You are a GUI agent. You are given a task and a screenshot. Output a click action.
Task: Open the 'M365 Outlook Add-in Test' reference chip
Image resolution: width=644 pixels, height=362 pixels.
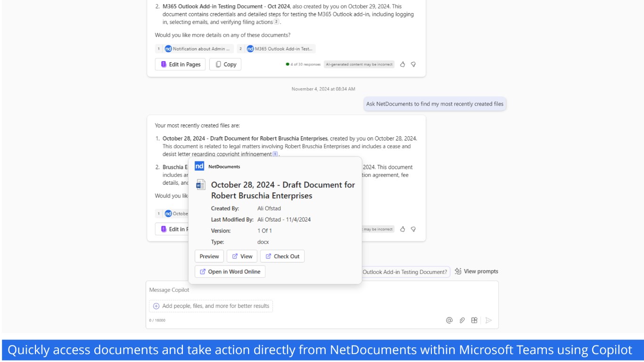click(276, 49)
